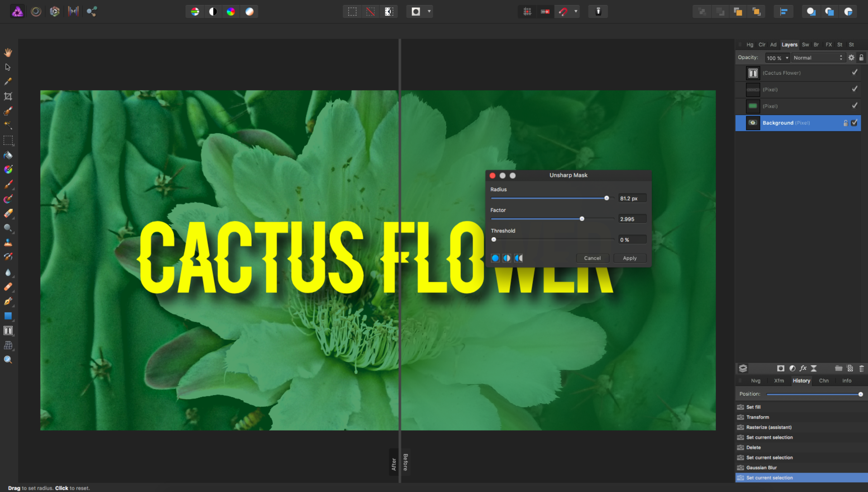The image size is (868, 492).
Task: Click the Auto White Balance icon
Action: tap(249, 12)
